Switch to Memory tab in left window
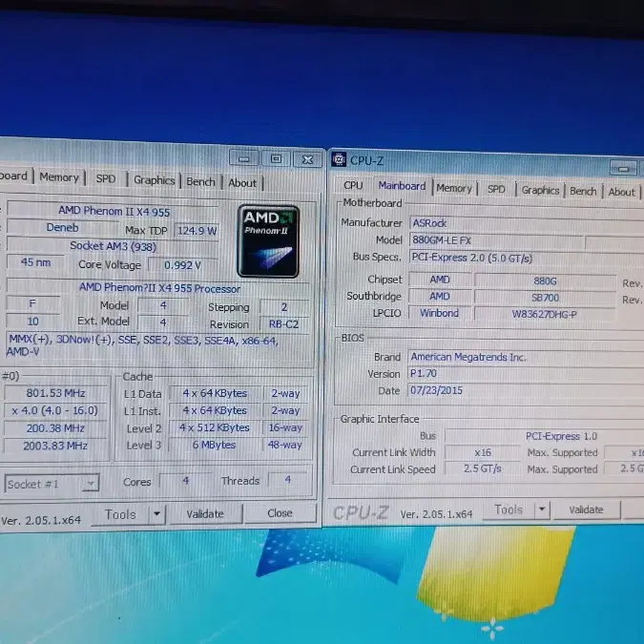 pyautogui.click(x=59, y=177)
